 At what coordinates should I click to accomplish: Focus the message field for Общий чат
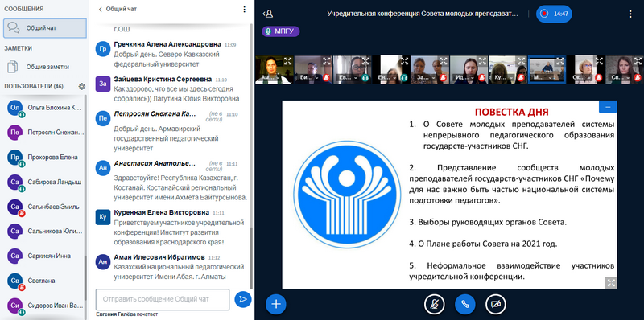pyautogui.click(x=163, y=299)
